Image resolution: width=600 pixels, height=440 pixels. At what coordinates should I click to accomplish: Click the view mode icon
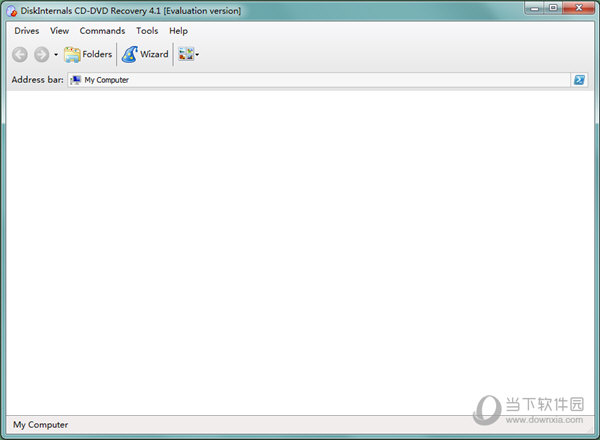pos(186,54)
